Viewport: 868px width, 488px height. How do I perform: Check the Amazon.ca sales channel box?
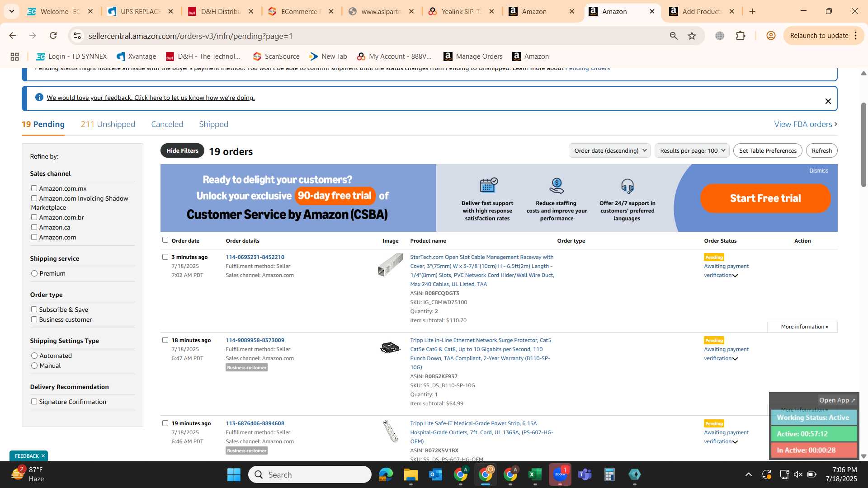click(x=34, y=227)
